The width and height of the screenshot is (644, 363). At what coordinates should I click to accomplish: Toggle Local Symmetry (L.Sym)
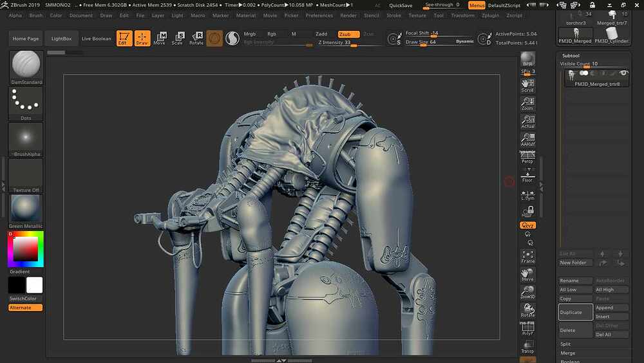[x=528, y=195]
